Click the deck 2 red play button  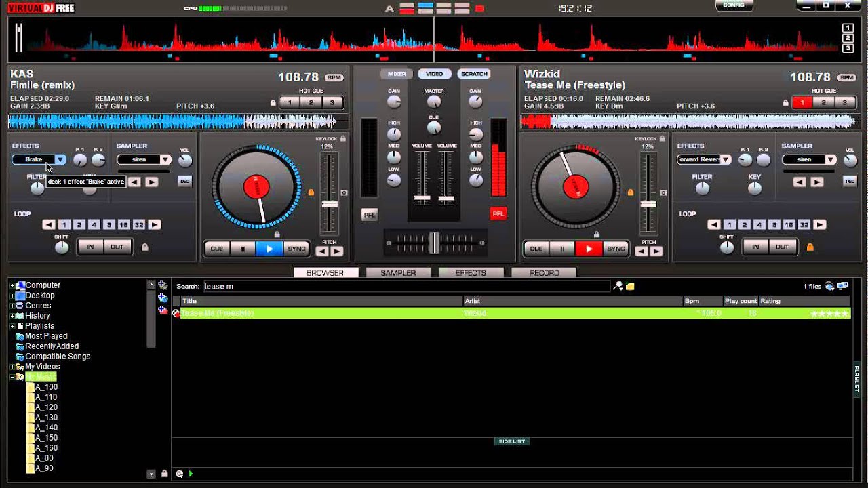click(589, 249)
